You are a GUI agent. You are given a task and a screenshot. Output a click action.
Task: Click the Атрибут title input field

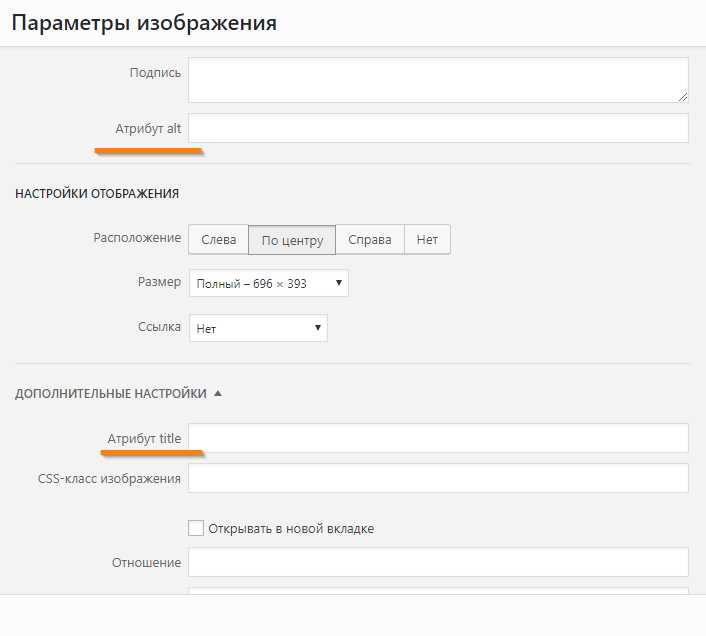[x=438, y=438]
